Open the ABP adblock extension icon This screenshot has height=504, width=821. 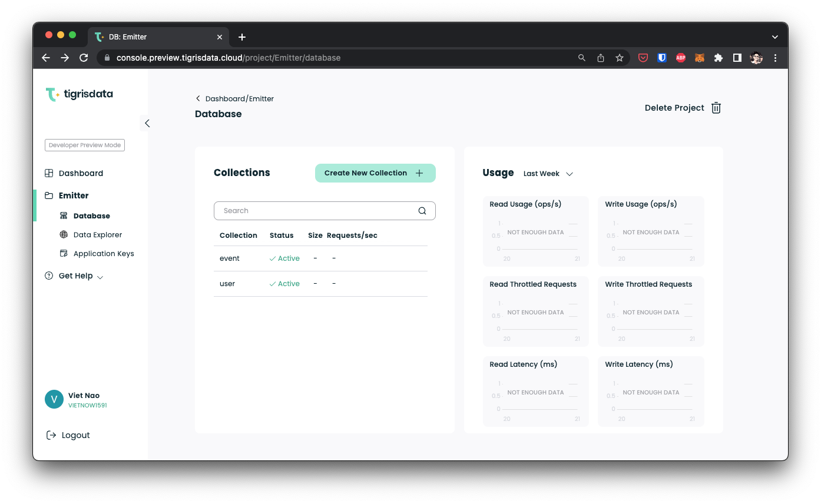pos(681,58)
